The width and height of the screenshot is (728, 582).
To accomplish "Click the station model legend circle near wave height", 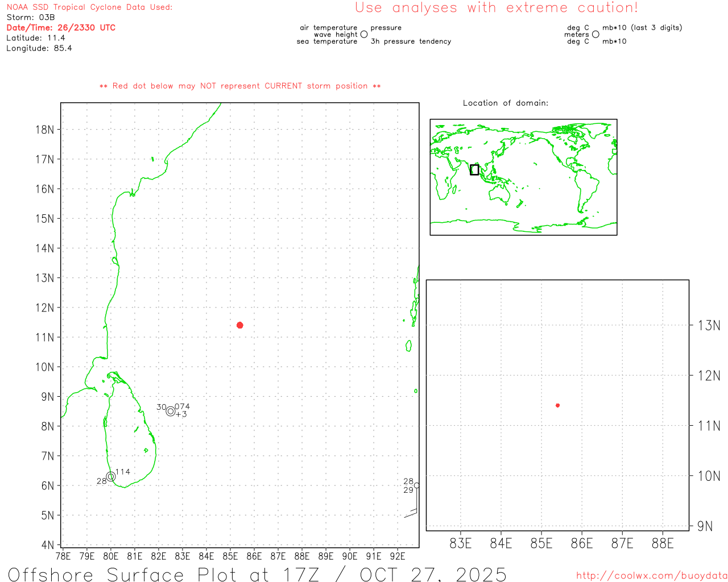I will click(x=364, y=34).
